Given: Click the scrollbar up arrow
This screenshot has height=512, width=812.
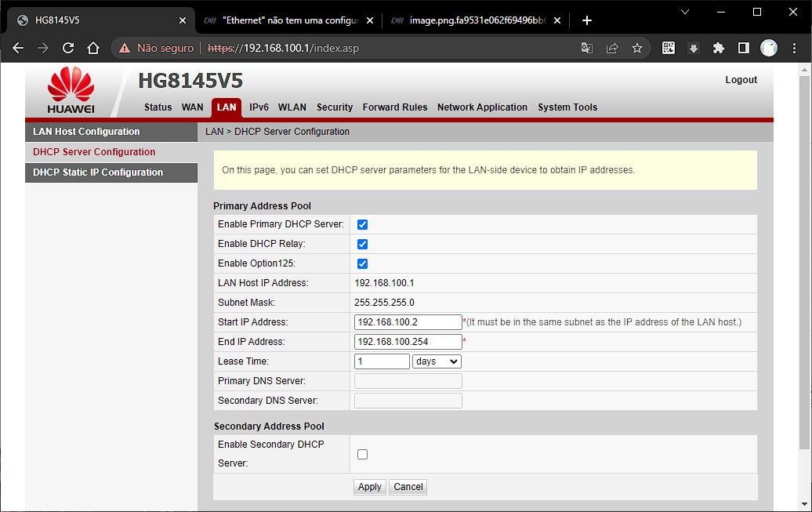Looking at the screenshot, I should pos(804,70).
